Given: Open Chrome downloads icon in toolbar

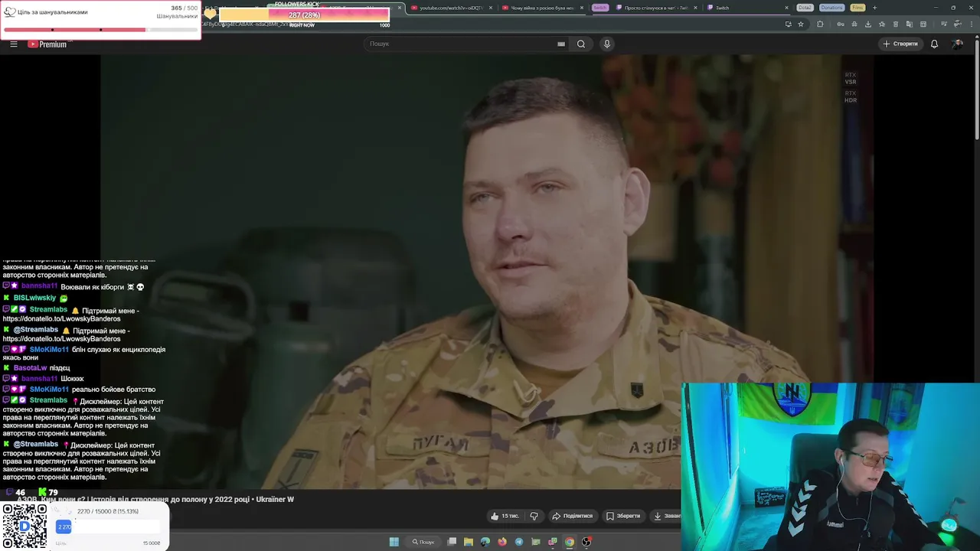Looking at the screenshot, I should point(868,24).
